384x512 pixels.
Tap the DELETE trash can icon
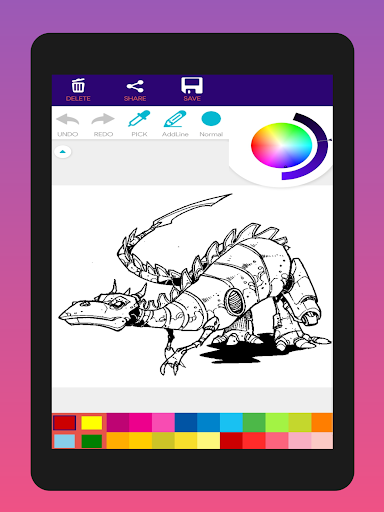pyautogui.click(x=78, y=86)
